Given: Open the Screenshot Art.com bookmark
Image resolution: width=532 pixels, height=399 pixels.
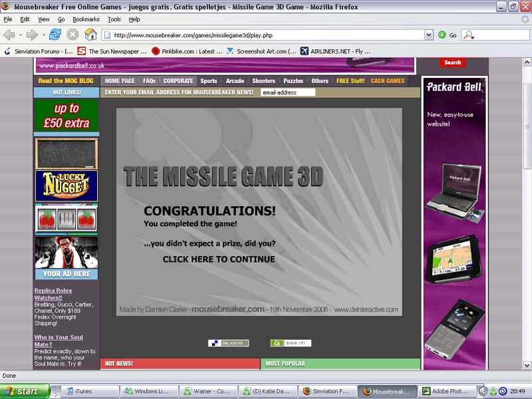Looking at the screenshot, I should point(261,52).
